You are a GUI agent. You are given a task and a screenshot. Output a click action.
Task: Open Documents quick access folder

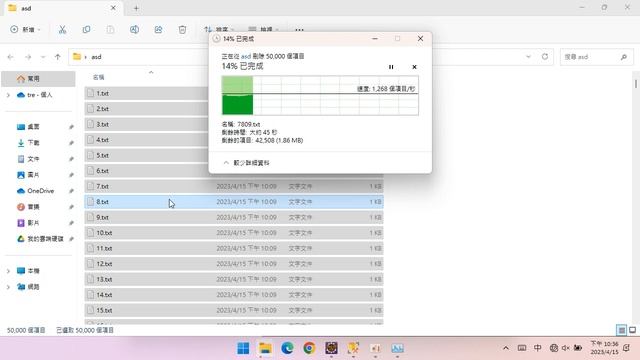[33, 159]
